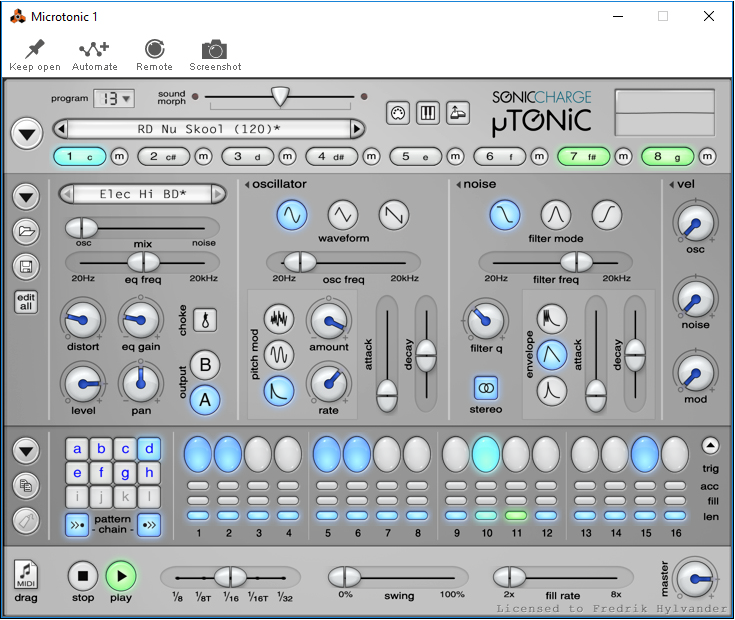Select the sine oscillator waveform icon
Viewport: 735px width, 620px height.
pos(292,214)
